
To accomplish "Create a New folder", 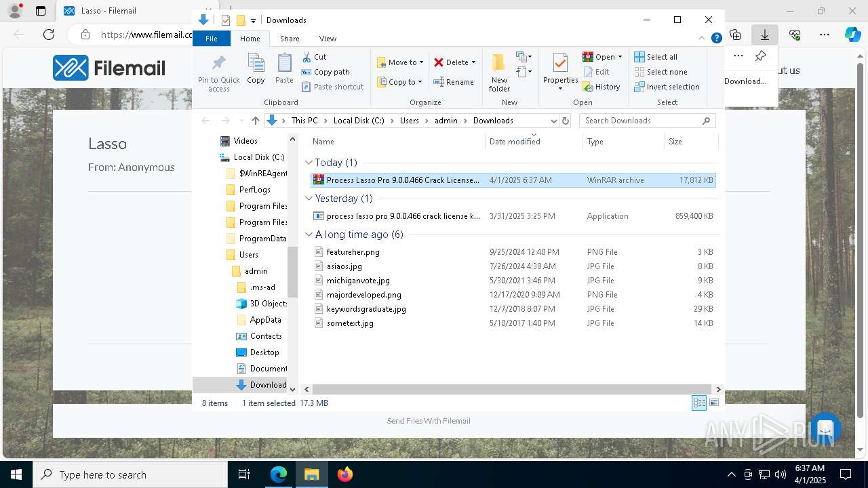I will pos(499,73).
